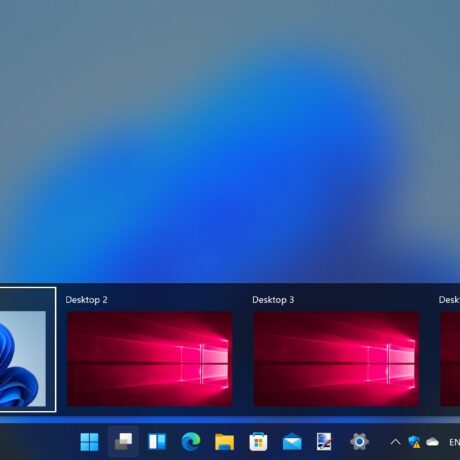Open Microsoft Store from taskbar
Viewport: 460px width, 460px height.
click(x=258, y=442)
